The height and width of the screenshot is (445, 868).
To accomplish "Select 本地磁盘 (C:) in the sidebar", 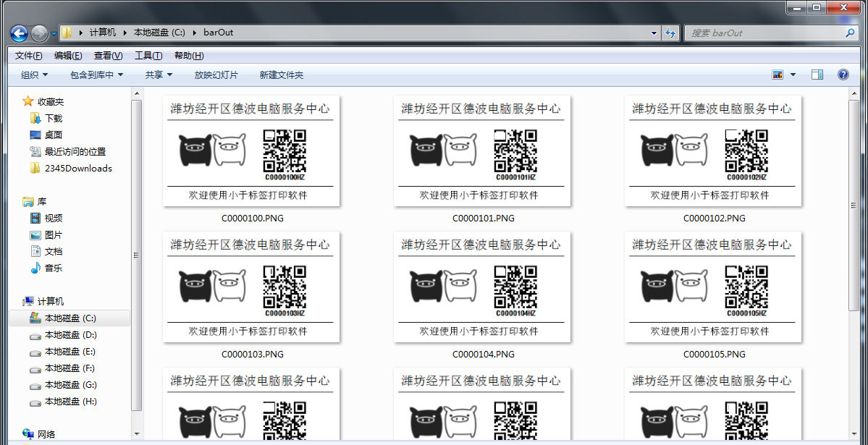I will pos(69,318).
